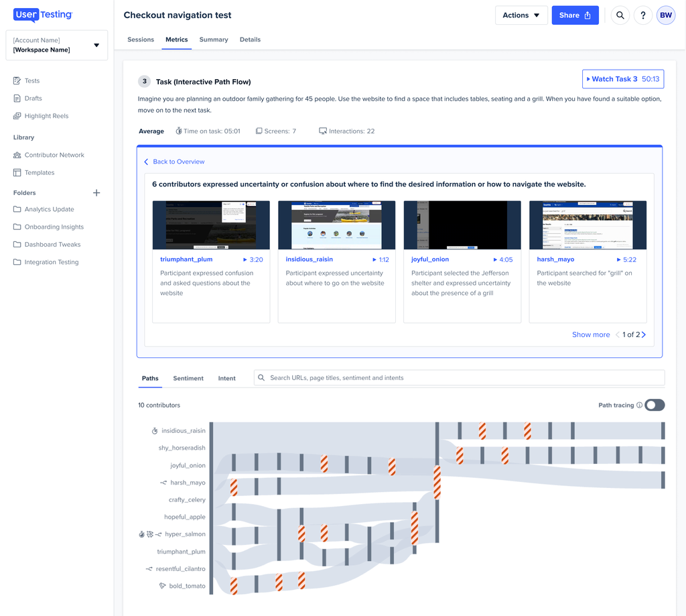This screenshot has height=616, width=686.
Task: Switch to the Summary tab
Action: pos(214,40)
